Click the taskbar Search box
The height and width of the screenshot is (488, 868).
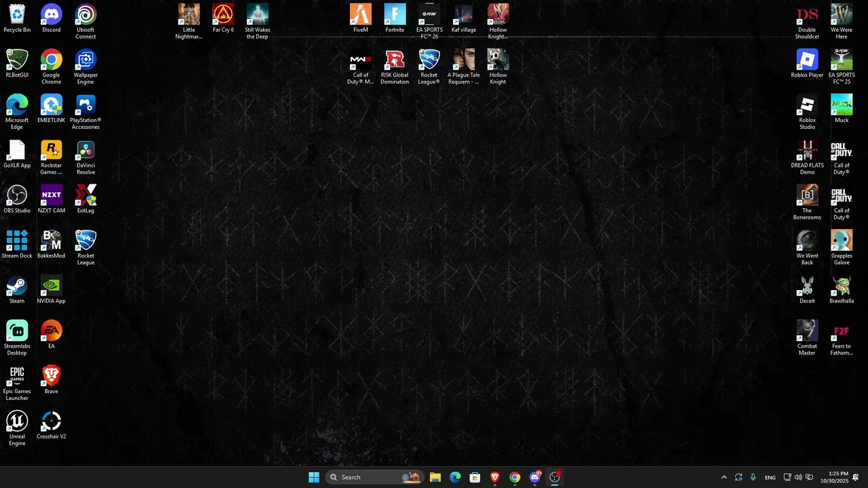tap(375, 477)
